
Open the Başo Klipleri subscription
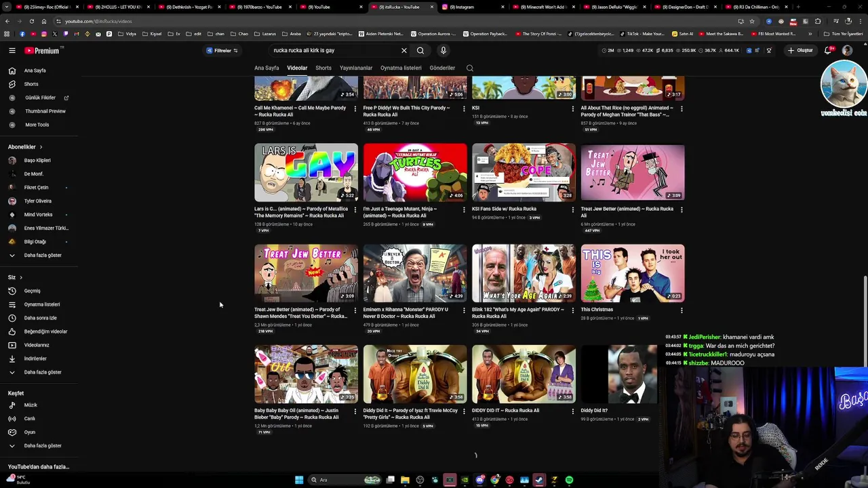(x=39, y=161)
